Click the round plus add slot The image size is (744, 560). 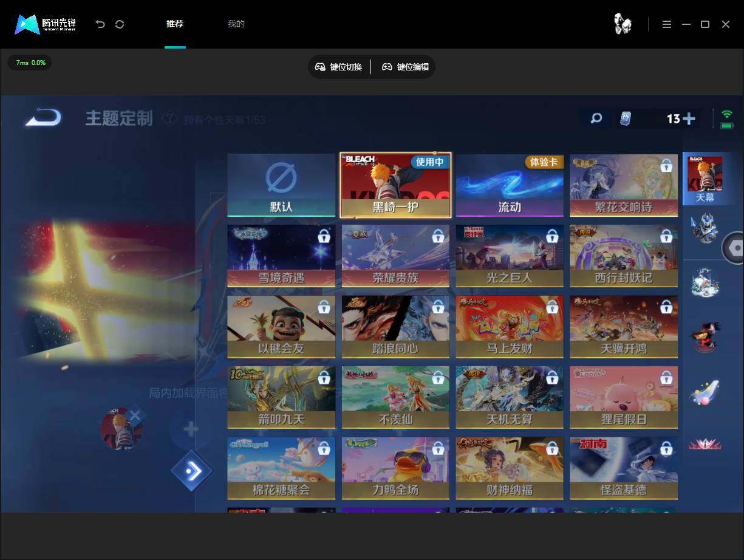(191, 429)
